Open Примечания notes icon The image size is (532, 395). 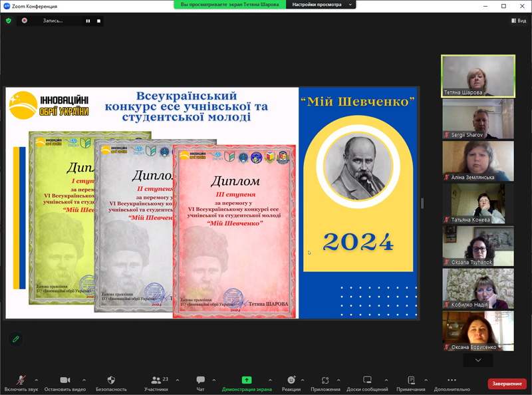pos(411,380)
